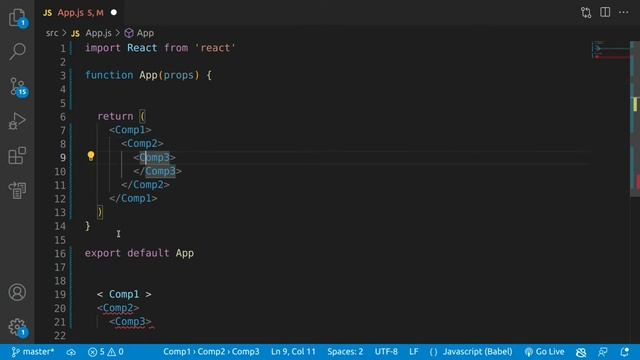Screen dimensions: 640x360
Task: Switch git branch via master* status item
Action: [x=33, y=351]
